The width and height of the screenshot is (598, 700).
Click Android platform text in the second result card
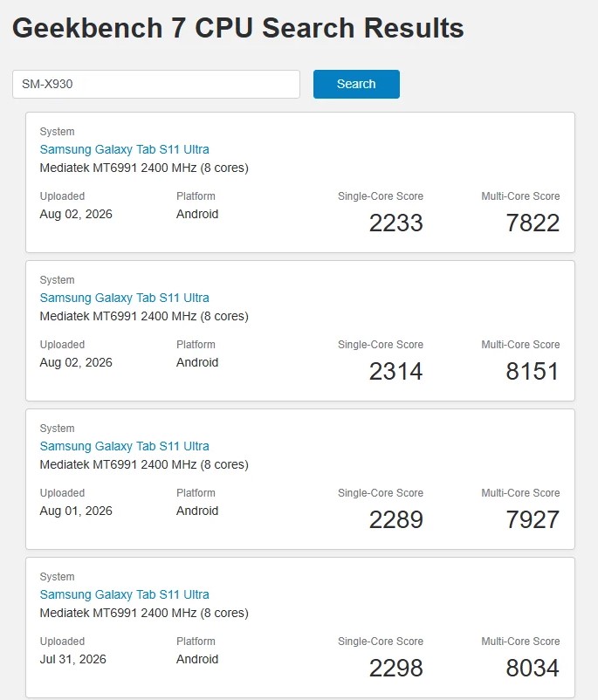(197, 362)
